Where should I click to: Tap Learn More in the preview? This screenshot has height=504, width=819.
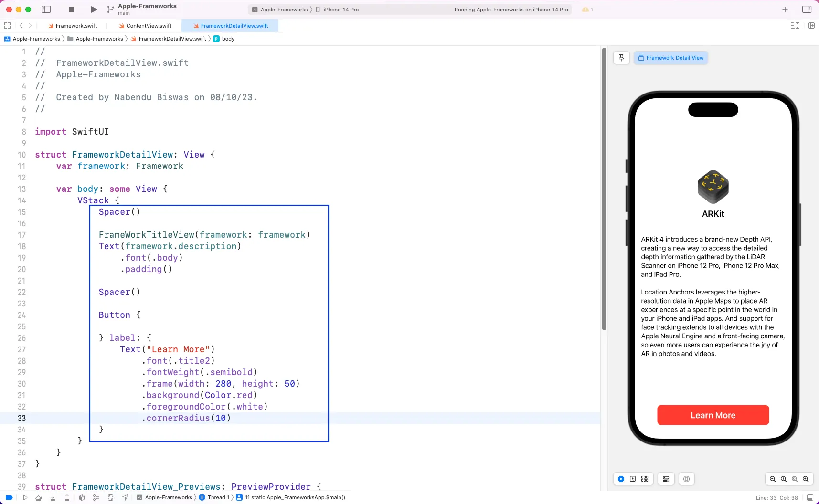coord(713,415)
